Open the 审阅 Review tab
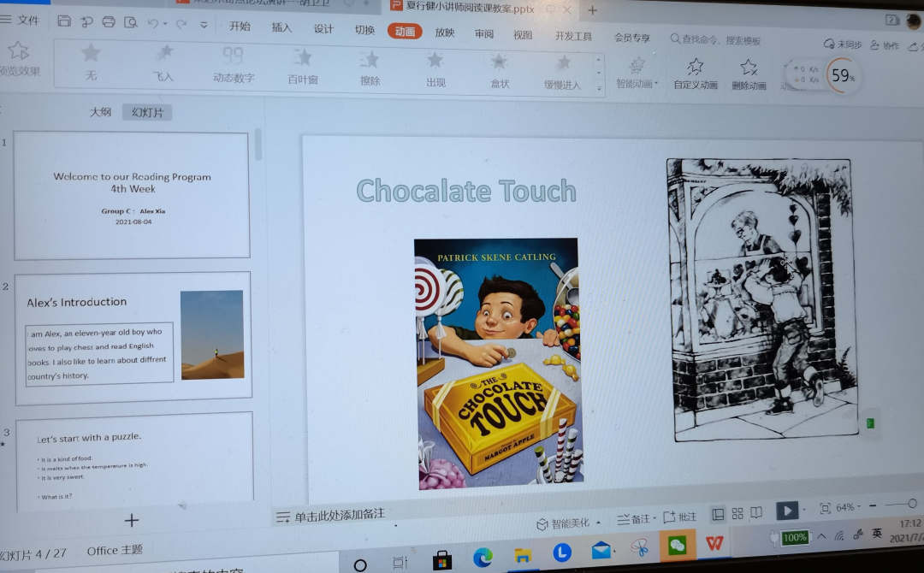 click(x=484, y=34)
